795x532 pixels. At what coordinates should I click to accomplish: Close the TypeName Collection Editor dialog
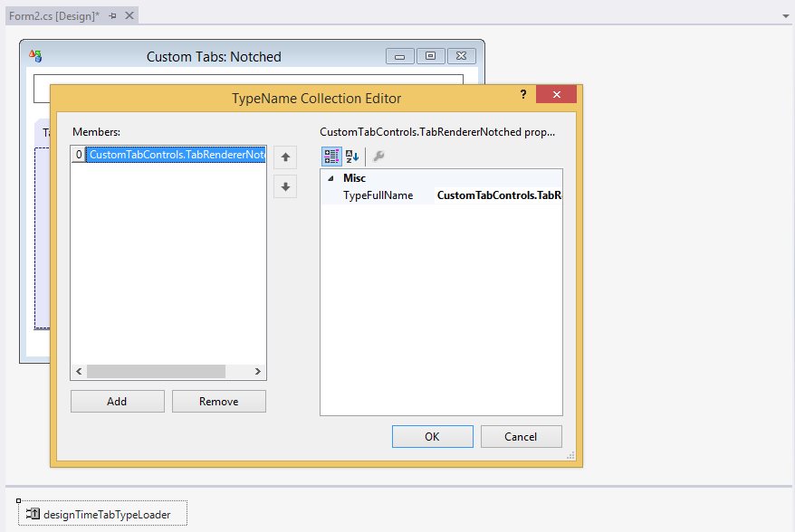tap(556, 95)
